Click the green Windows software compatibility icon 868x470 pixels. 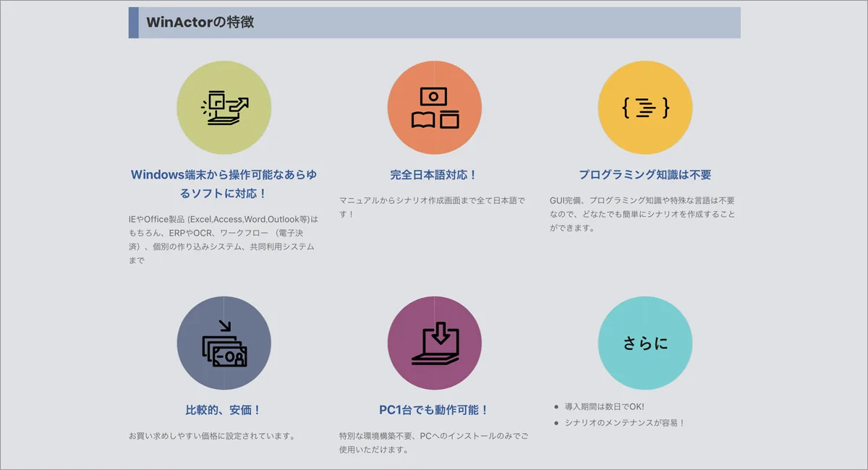click(224, 107)
